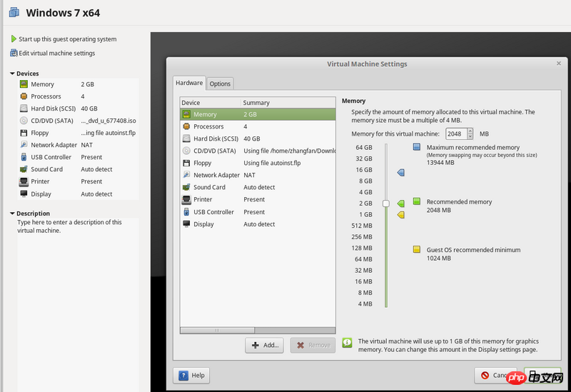Click NAT summary in the hardware list

click(x=249, y=175)
